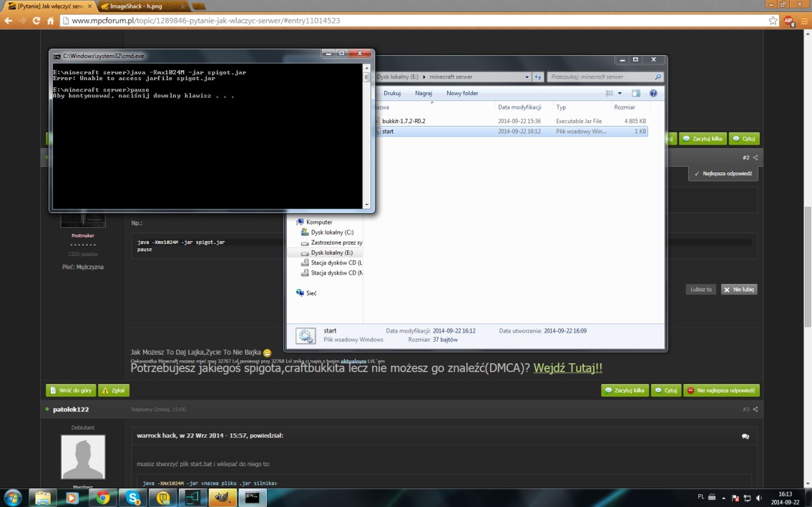Open the Chrome hamburger menu
Screen dimensions: 812x507
coord(804,21)
